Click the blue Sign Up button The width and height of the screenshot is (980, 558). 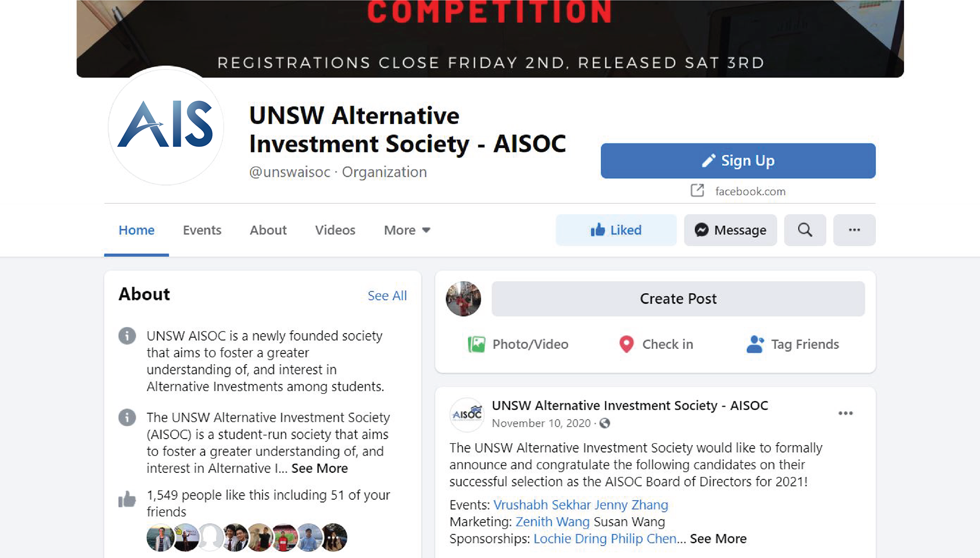coord(738,161)
